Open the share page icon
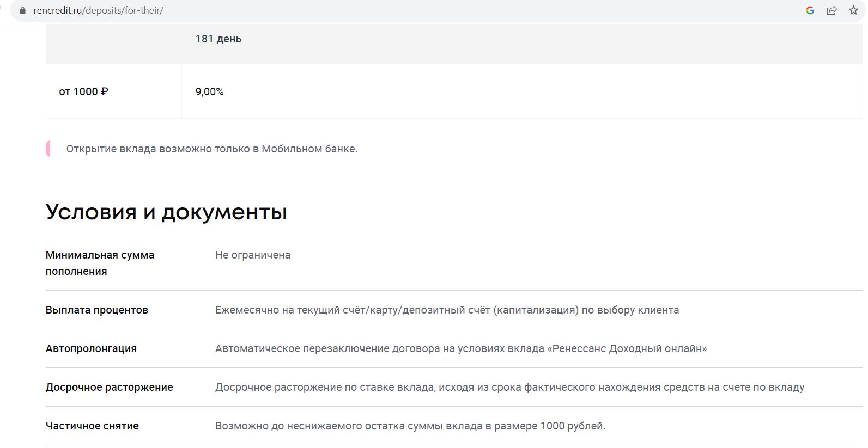Screen dimensions: 868x448 [x=831, y=10]
